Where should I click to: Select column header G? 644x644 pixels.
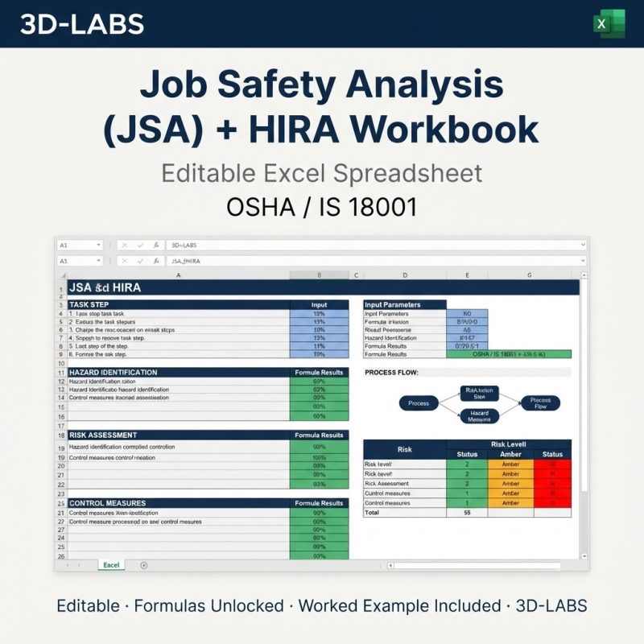tap(530, 275)
